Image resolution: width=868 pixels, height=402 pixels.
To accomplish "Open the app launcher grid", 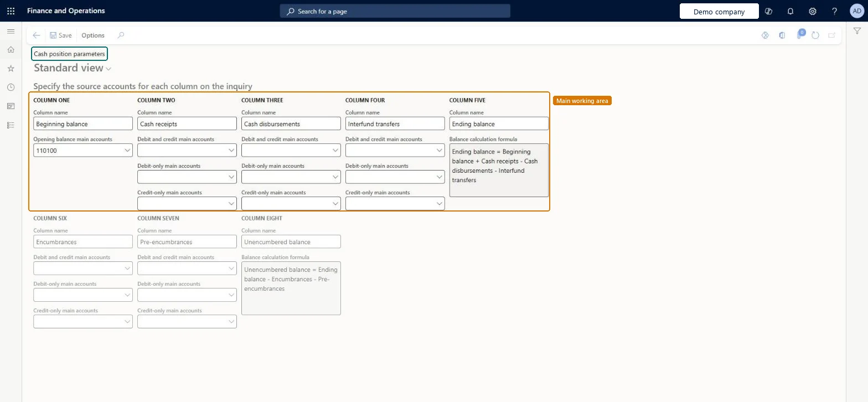I will pos(11,11).
